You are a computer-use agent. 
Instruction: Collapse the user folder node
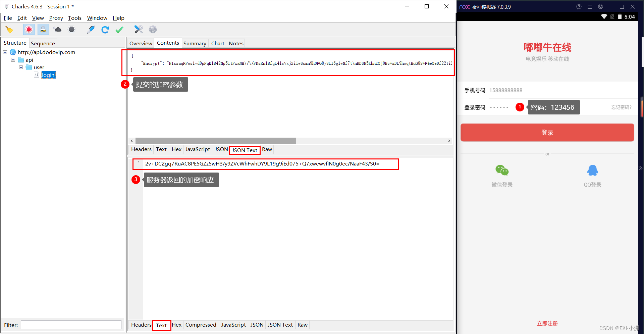pyautogui.click(x=21, y=67)
